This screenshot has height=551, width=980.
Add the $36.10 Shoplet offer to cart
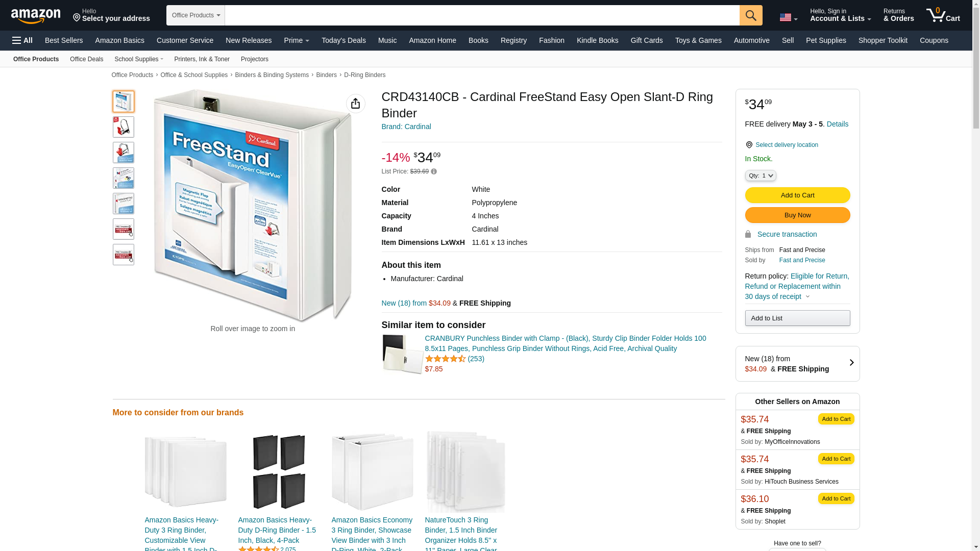836,498
